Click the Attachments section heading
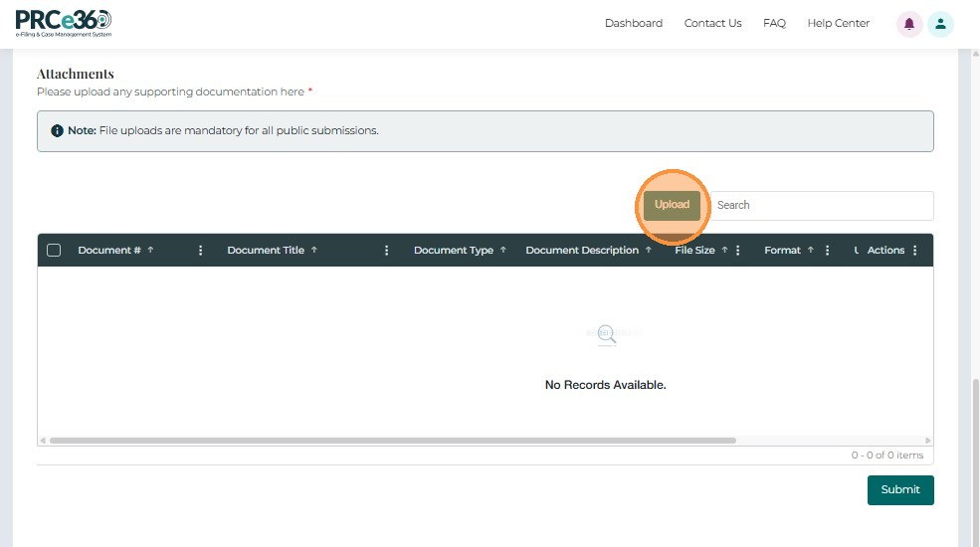The width and height of the screenshot is (980, 547). pos(76,74)
